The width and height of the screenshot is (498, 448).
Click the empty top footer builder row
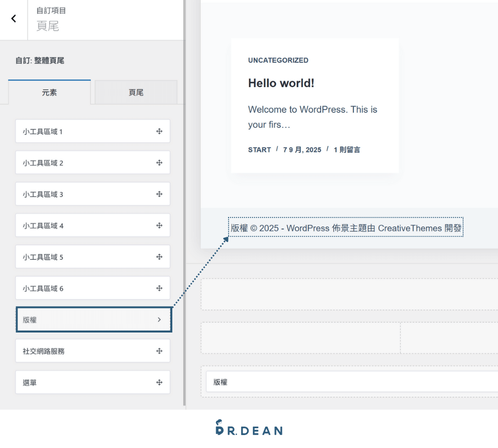pos(350,294)
